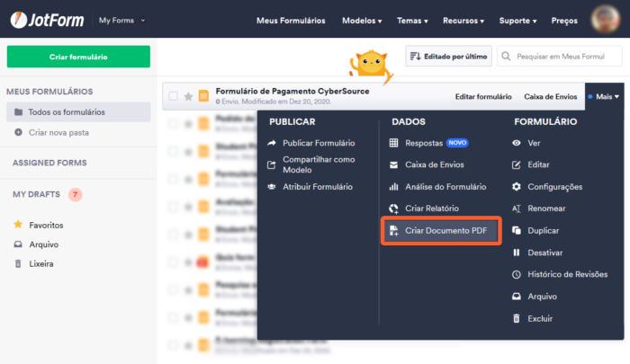Click Editar formulário link

pos(483,96)
